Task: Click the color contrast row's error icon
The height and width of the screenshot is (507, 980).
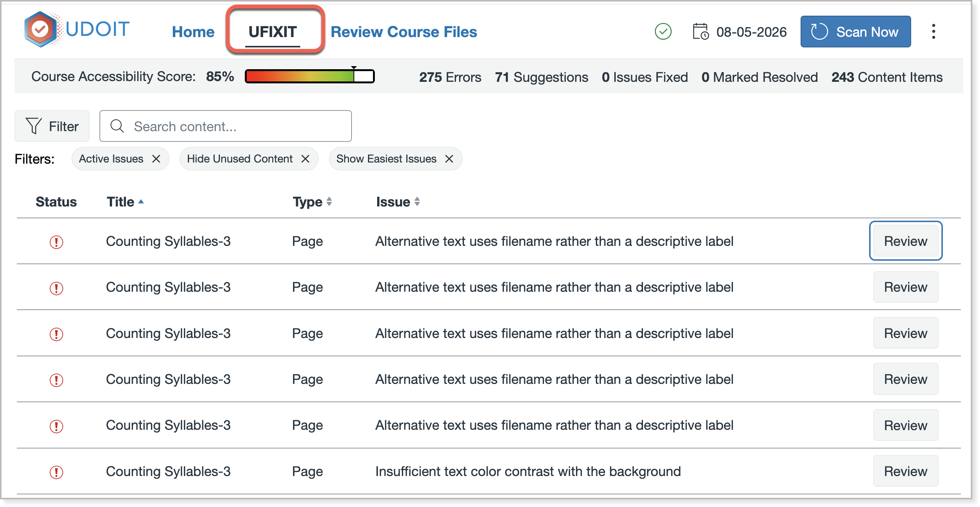Action: (56, 472)
